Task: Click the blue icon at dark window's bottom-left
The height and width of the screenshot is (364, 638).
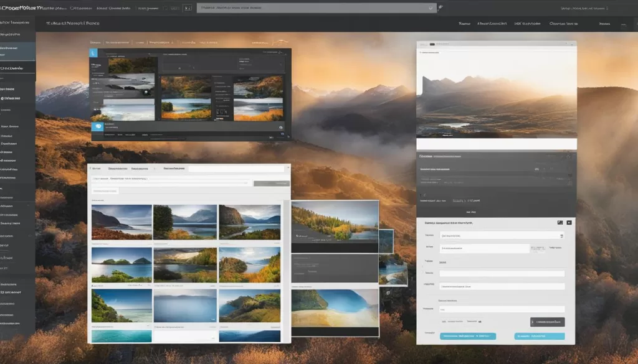Action: (x=97, y=127)
